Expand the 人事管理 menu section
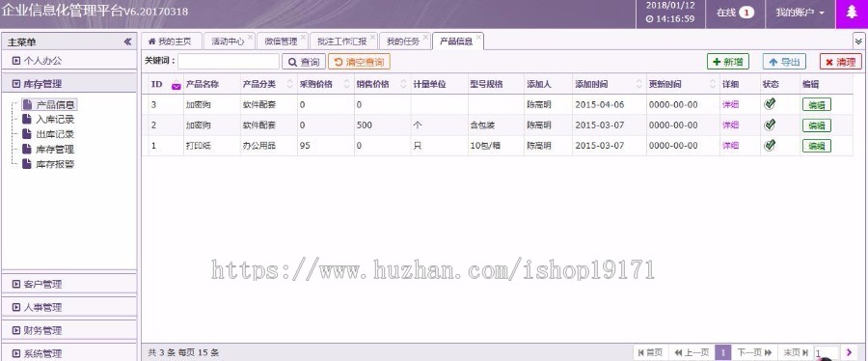This screenshot has height=361, width=868. 69,307
